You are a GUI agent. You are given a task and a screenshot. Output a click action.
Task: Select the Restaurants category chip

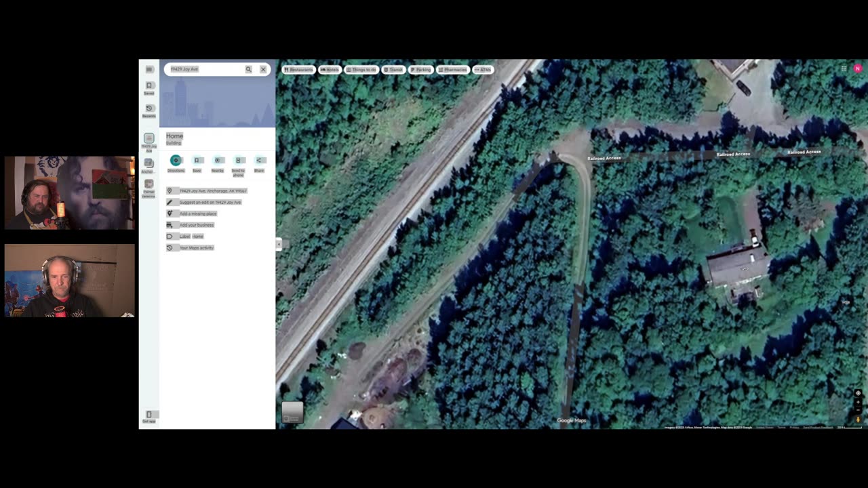298,70
